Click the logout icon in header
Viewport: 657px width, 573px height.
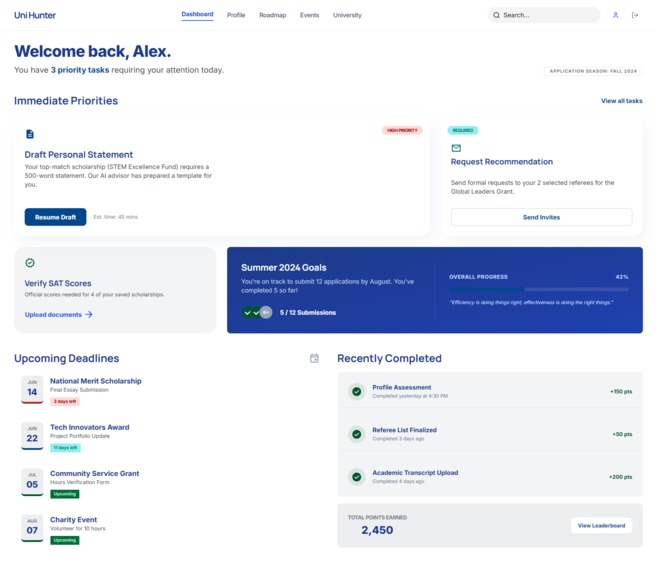pos(635,15)
